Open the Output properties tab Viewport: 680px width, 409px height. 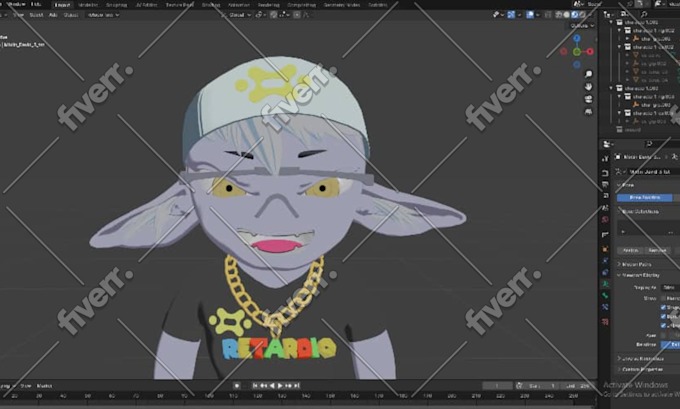pos(605,185)
